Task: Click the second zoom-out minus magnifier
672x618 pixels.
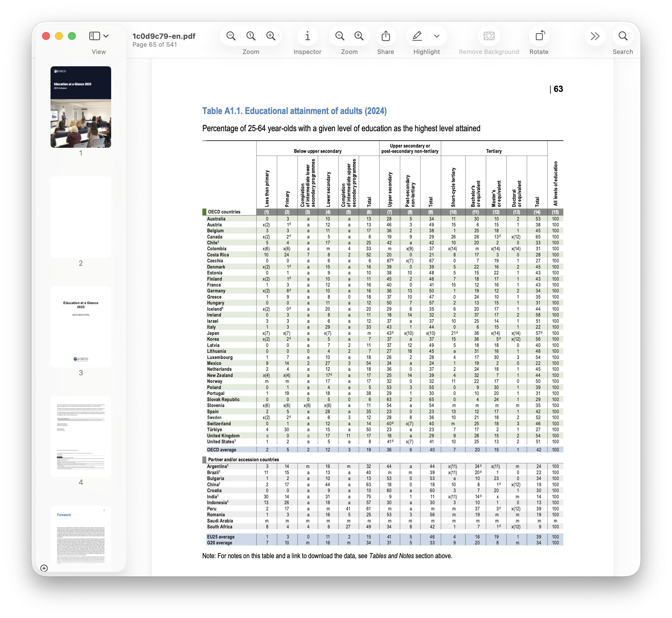Action: tap(339, 36)
